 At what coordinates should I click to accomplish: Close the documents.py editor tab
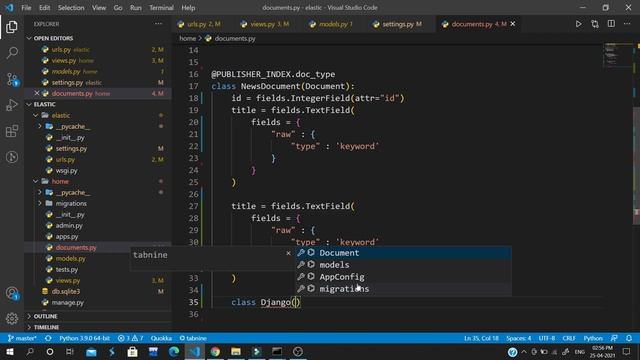[513, 24]
